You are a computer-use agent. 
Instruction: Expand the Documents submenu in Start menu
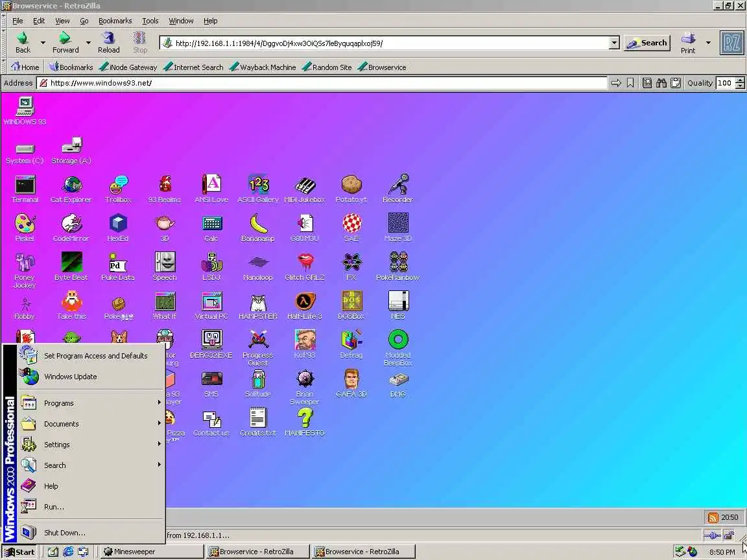pyautogui.click(x=91, y=424)
